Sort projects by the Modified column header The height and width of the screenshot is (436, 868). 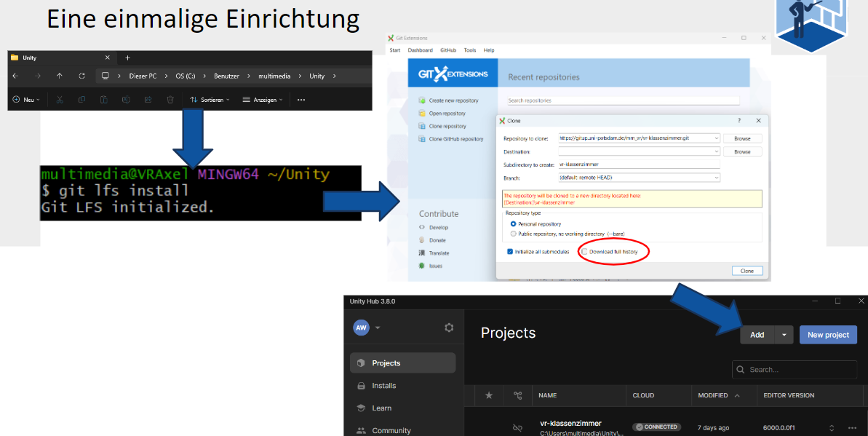coord(713,395)
